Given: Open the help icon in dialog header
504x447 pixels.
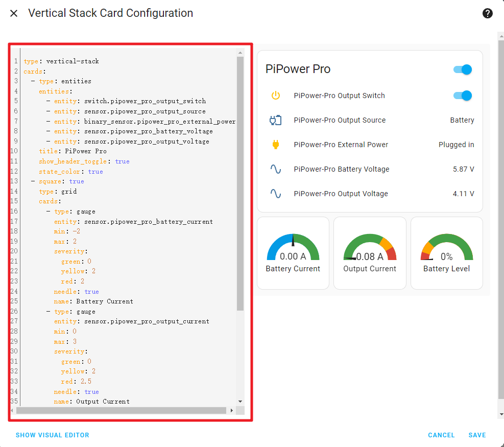Looking at the screenshot, I should click(x=487, y=13).
